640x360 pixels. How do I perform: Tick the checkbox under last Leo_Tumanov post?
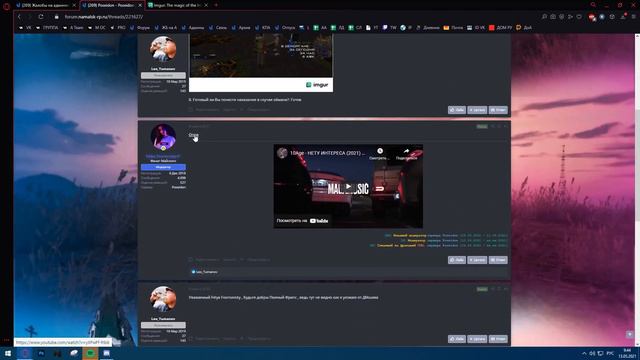click(x=191, y=338)
